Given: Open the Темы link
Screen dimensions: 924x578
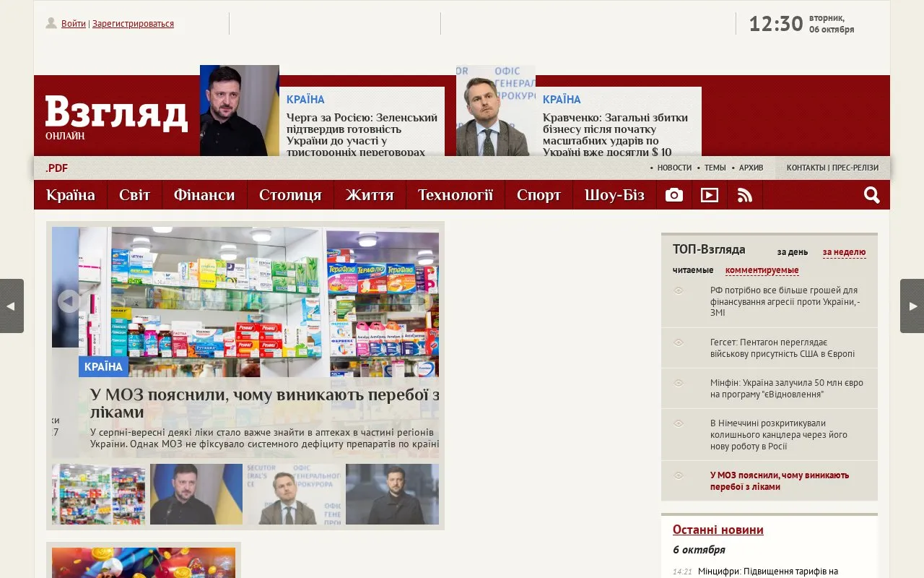Looking at the screenshot, I should tap(715, 168).
